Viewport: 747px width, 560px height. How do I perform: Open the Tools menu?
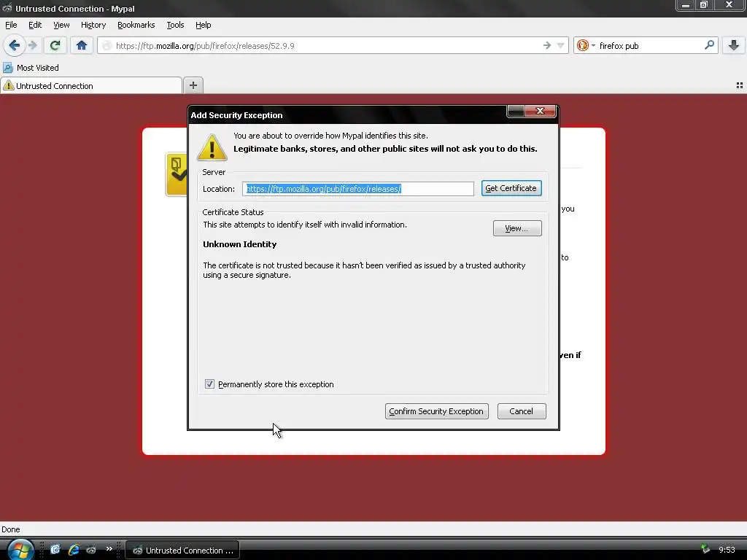coord(175,25)
